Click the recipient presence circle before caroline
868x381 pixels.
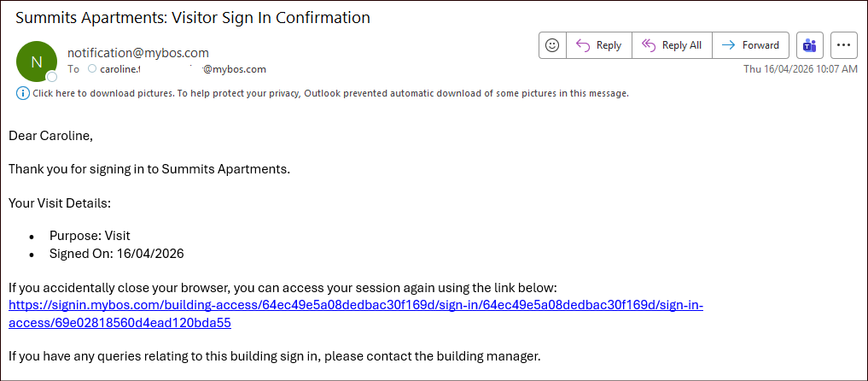(x=92, y=69)
